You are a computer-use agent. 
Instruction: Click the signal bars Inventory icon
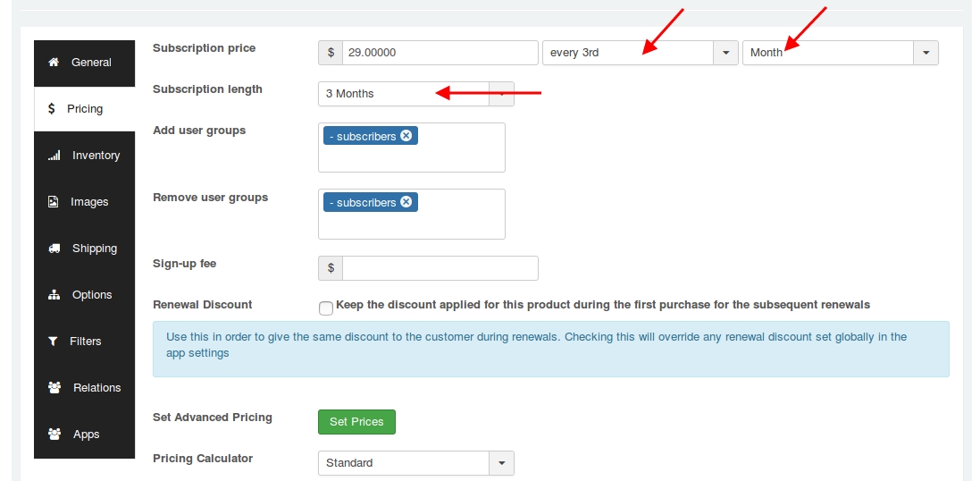point(54,156)
